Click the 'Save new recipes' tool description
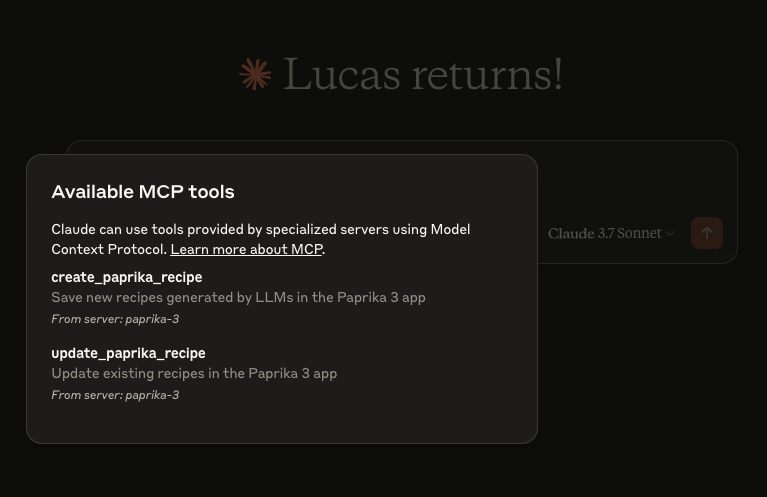This screenshot has height=497, width=767. click(238, 297)
